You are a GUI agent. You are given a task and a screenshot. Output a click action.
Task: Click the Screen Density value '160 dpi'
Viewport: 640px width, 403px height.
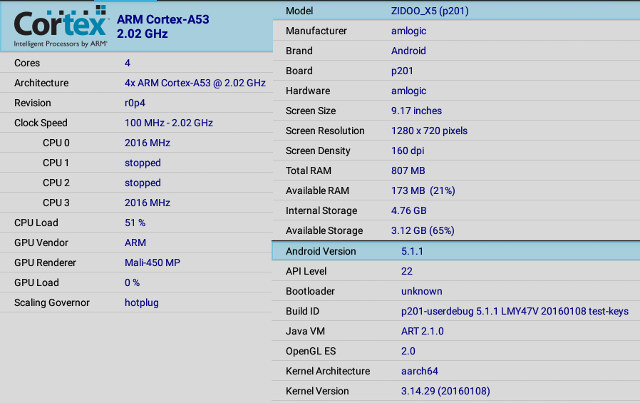click(x=408, y=151)
